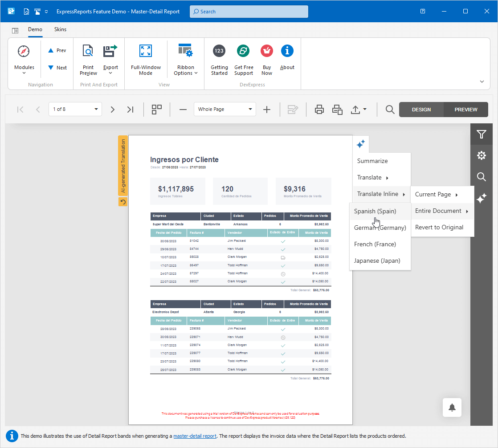Image resolution: width=498 pixels, height=448 pixels.
Task: Open document search with the magnifier icon
Action: click(390, 109)
